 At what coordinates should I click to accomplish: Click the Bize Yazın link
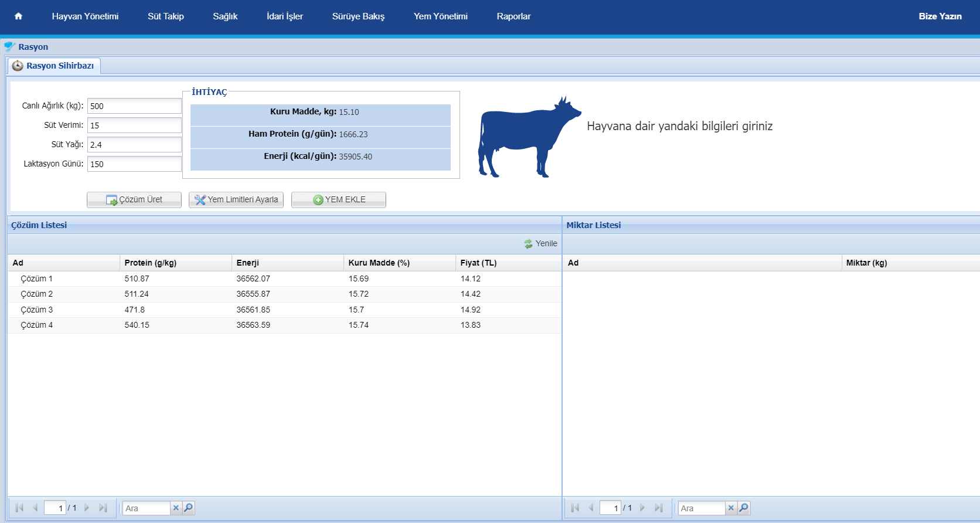click(x=940, y=16)
